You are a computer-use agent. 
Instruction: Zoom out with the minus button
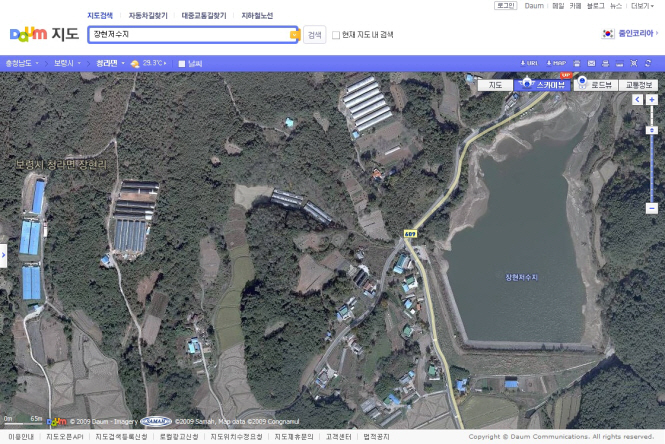(x=652, y=209)
